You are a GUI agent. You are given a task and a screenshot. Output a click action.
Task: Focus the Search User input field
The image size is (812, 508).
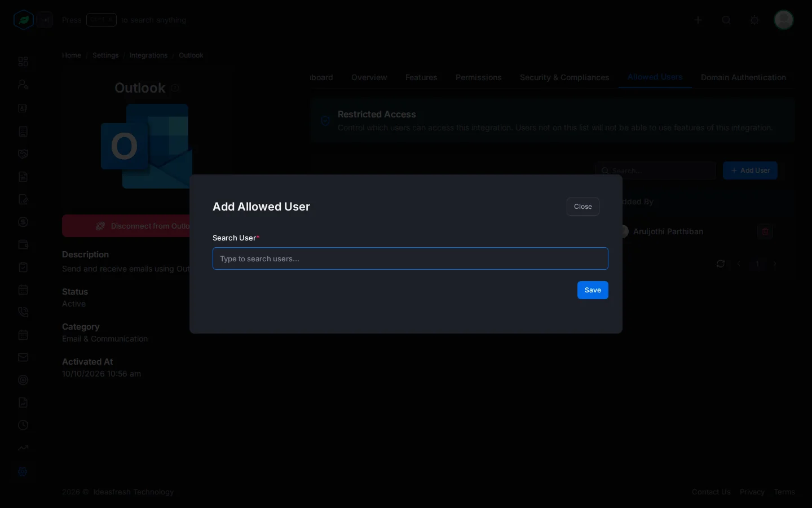tap(411, 259)
